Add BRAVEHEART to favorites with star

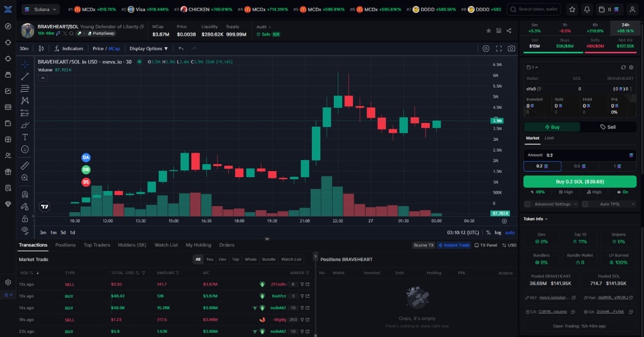pyautogui.click(x=488, y=31)
